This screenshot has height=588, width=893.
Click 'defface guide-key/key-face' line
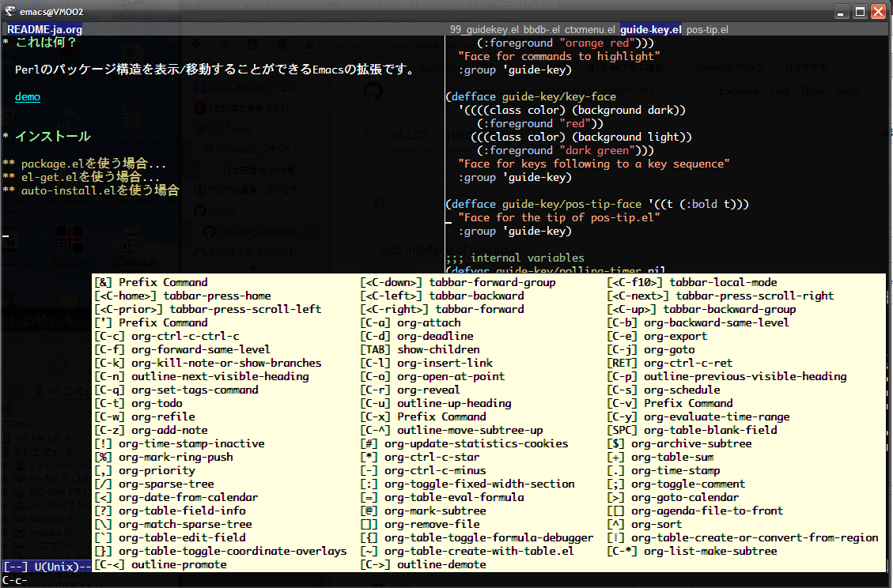(531, 96)
